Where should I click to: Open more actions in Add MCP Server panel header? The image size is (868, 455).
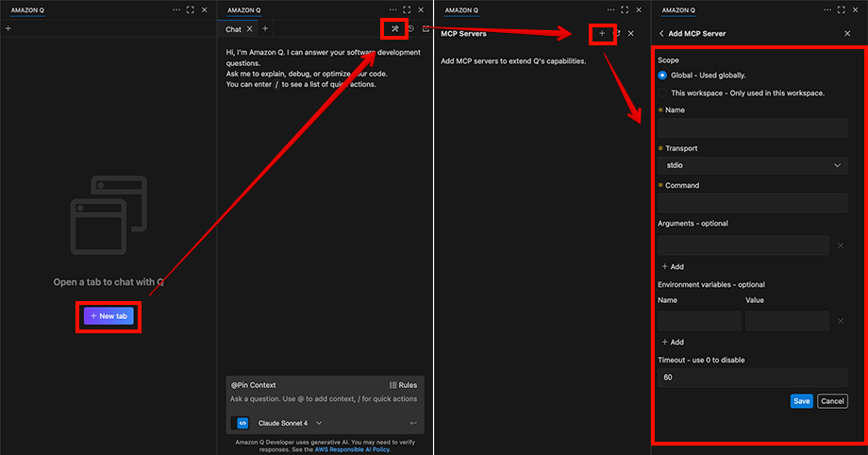tap(827, 9)
